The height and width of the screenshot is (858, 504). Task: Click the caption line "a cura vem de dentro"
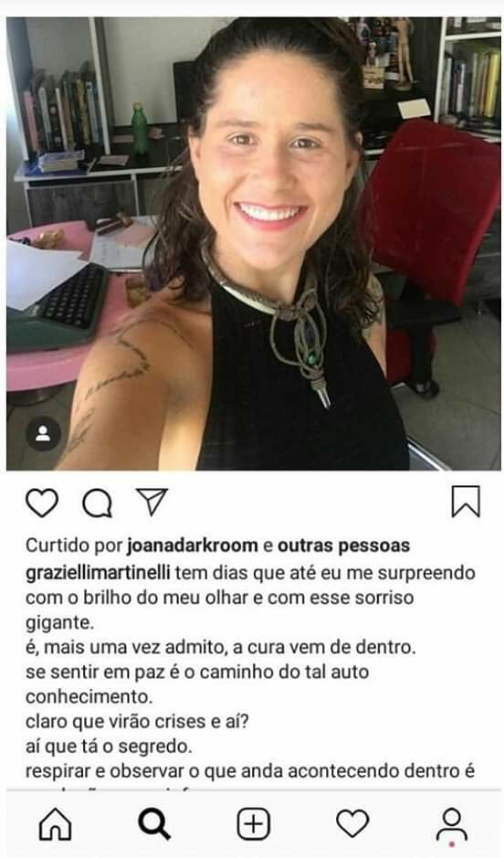click(325, 647)
